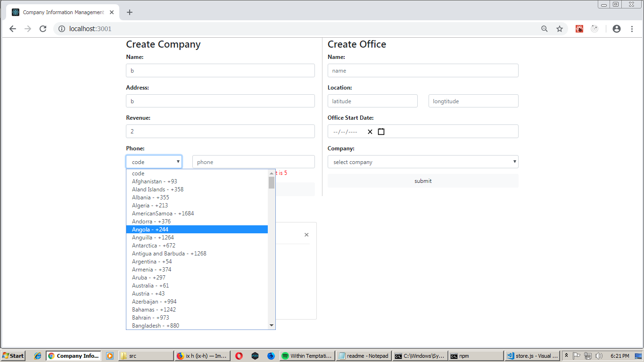Click the Company Information Management tab
The height and width of the screenshot is (362, 644).
click(62, 12)
